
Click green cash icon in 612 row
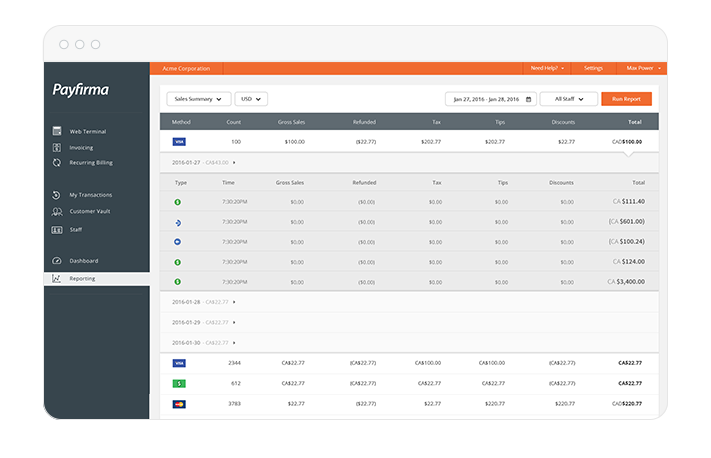point(179,384)
